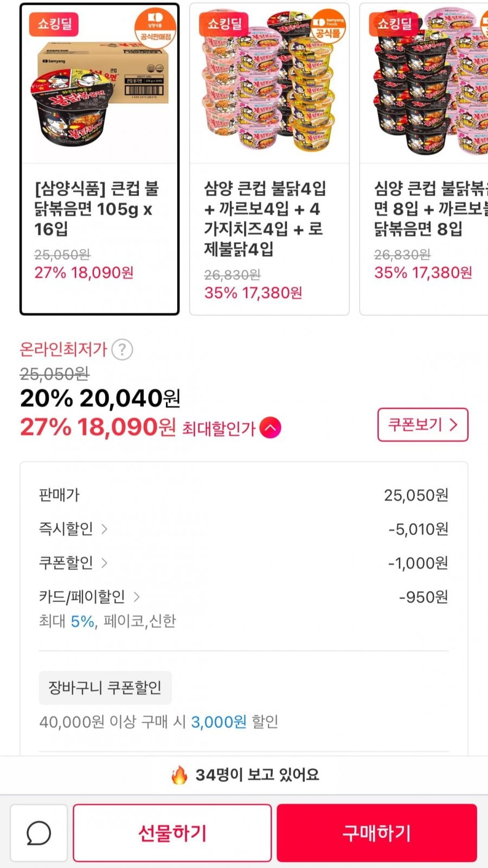Image resolution: width=488 pixels, height=868 pixels.
Task: Tap the fire icon by viewer count
Action: coord(179,775)
